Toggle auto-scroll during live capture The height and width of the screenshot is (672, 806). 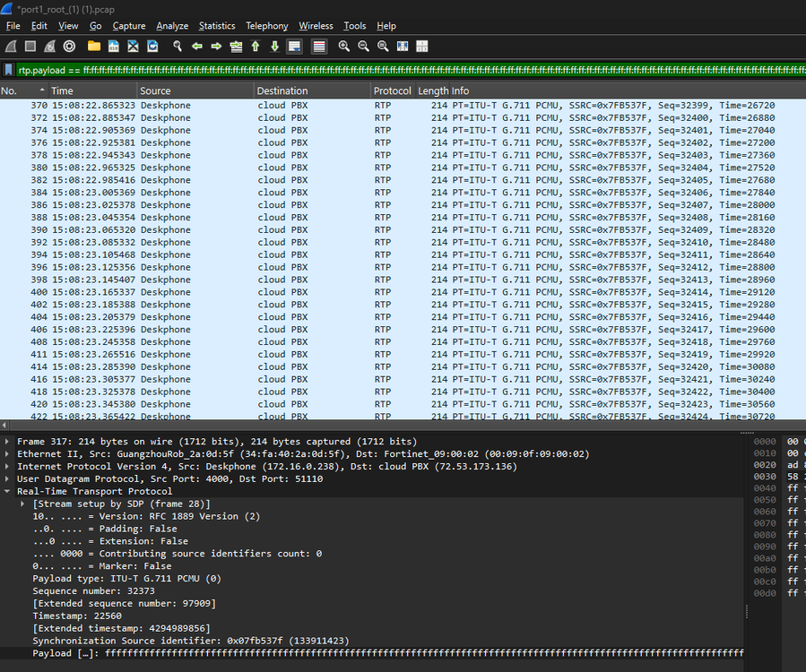click(294, 46)
